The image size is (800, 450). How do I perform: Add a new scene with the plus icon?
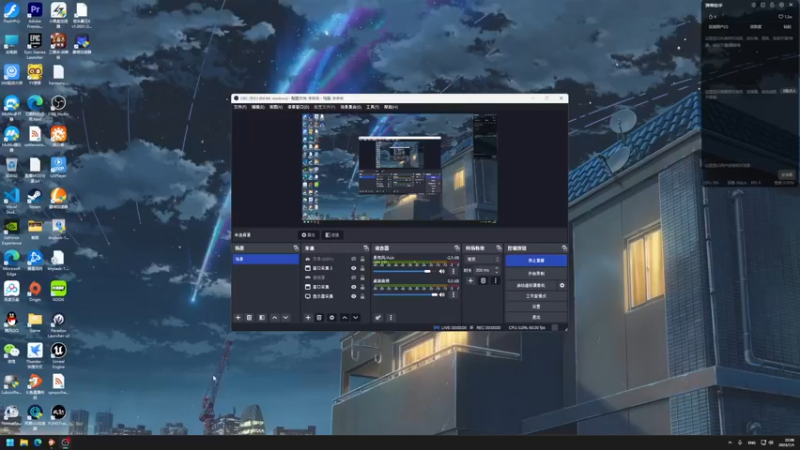click(x=238, y=317)
